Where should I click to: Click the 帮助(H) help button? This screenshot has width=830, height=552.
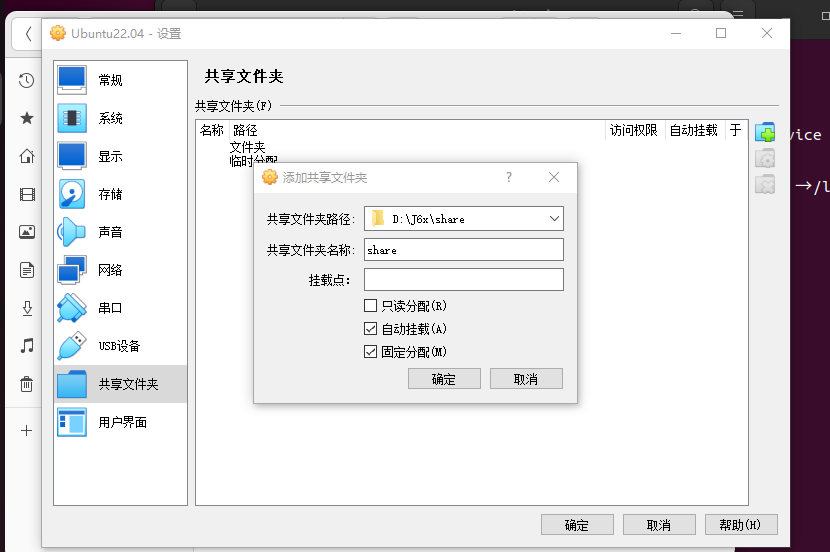pyautogui.click(x=740, y=525)
